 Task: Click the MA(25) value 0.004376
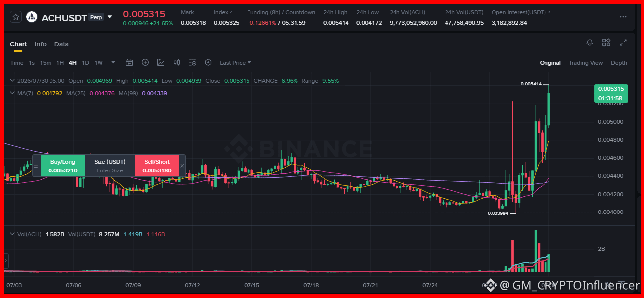[x=101, y=93]
